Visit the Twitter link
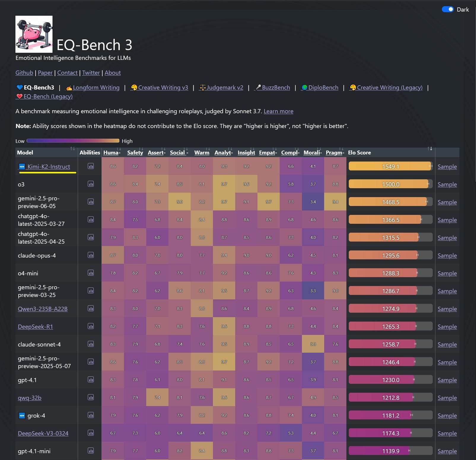This screenshot has width=476, height=460. (91, 73)
